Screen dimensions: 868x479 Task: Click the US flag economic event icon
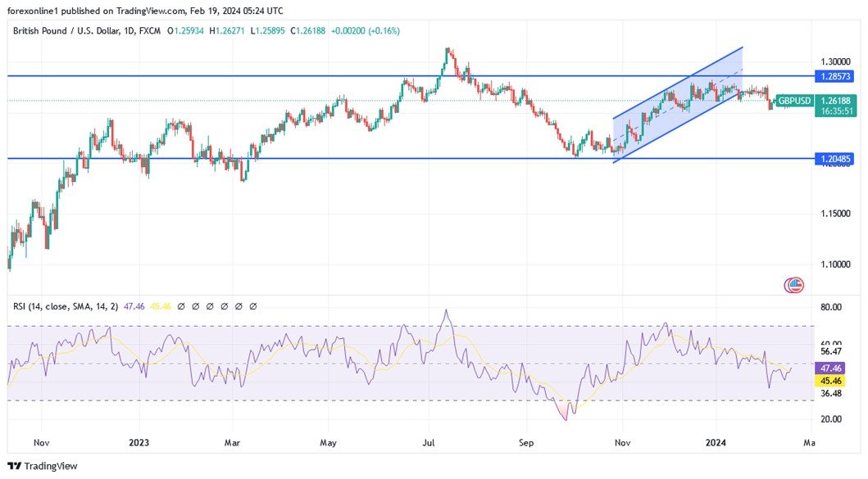[792, 284]
